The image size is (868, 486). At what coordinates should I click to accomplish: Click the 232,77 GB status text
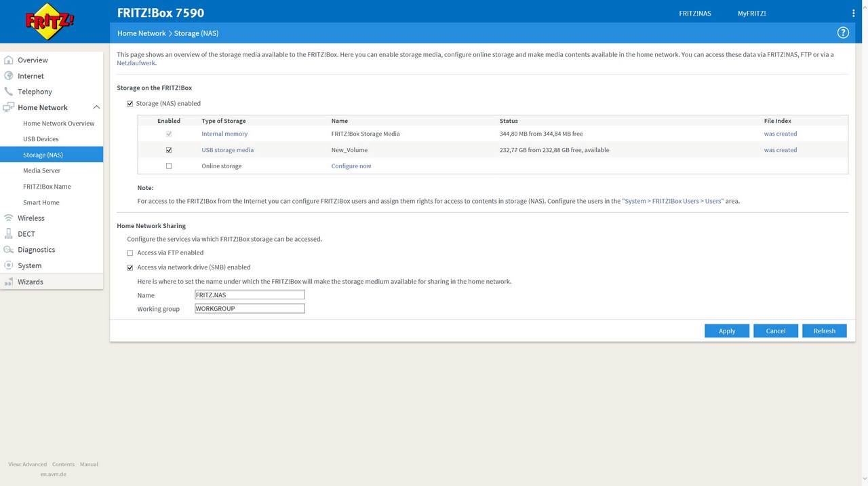(555, 150)
